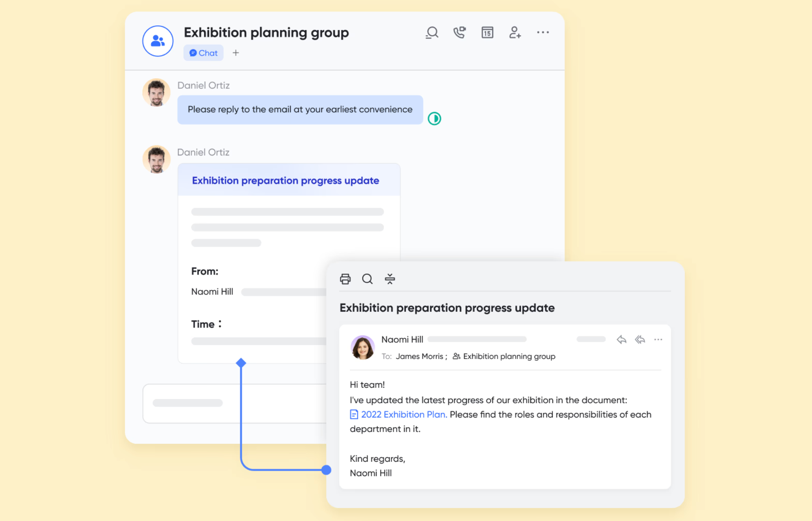Click the 'Time' label in the email card
812x521 pixels.
click(x=206, y=324)
